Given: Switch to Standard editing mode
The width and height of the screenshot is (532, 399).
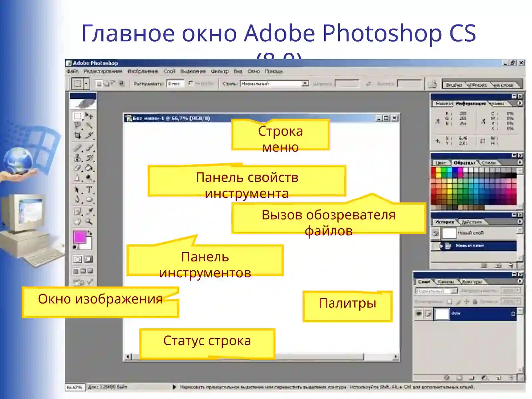Looking at the screenshot, I should (78, 259).
